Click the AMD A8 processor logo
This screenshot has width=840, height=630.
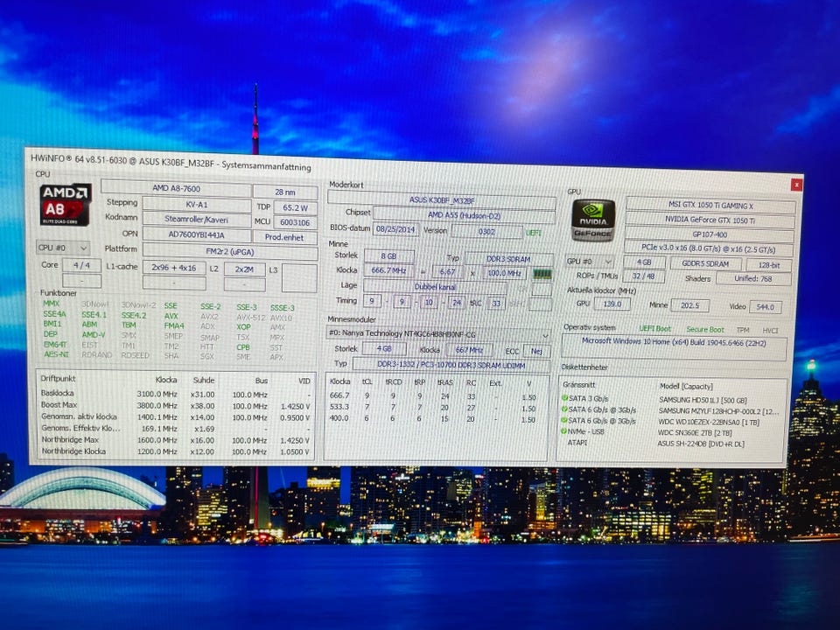65,205
